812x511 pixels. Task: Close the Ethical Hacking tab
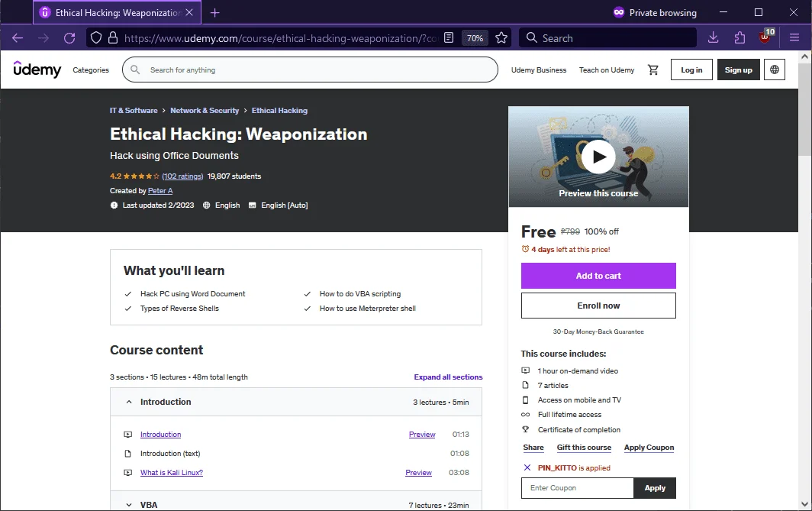click(189, 12)
